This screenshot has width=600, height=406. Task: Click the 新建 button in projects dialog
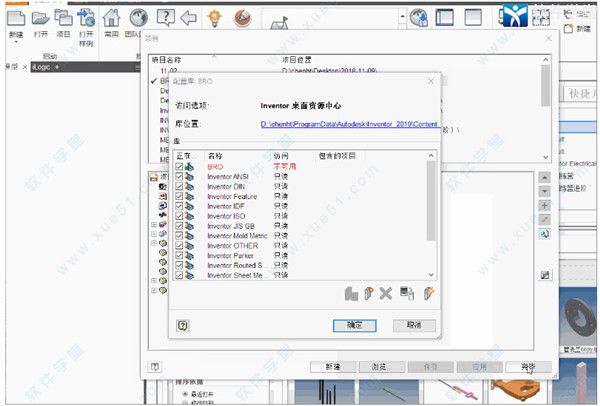coord(333,367)
